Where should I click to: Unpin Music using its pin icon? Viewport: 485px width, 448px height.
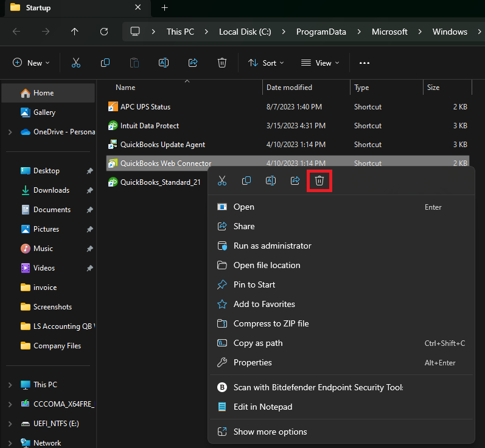pyautogui.click(x=89, y=249)
